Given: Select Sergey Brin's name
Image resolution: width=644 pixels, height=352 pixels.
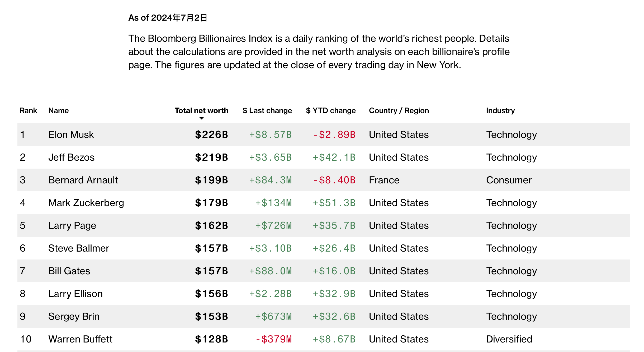Looking at the screenshot, I should [74, 316].
